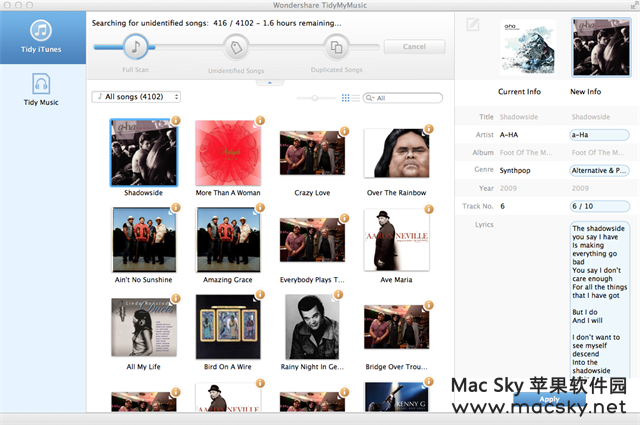The height and width of the screenshot is (425, 640).
Task: Show info badge on Shadowside
Action: click(x=176, y=120)
